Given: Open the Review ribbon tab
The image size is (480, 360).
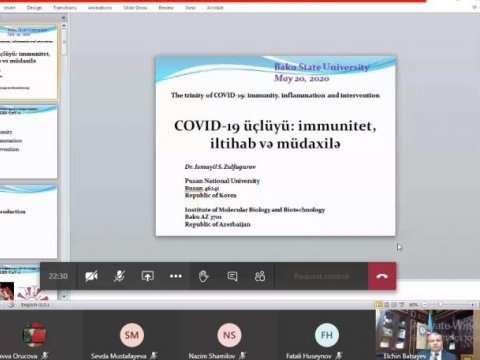Looking at the screenshot, I should pos(166,7).
